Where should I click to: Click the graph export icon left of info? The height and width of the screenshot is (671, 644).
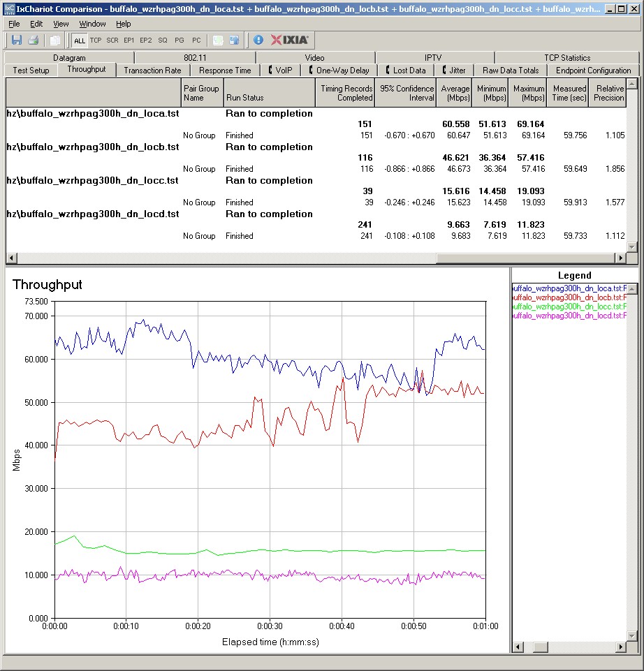tap(234, 40)
